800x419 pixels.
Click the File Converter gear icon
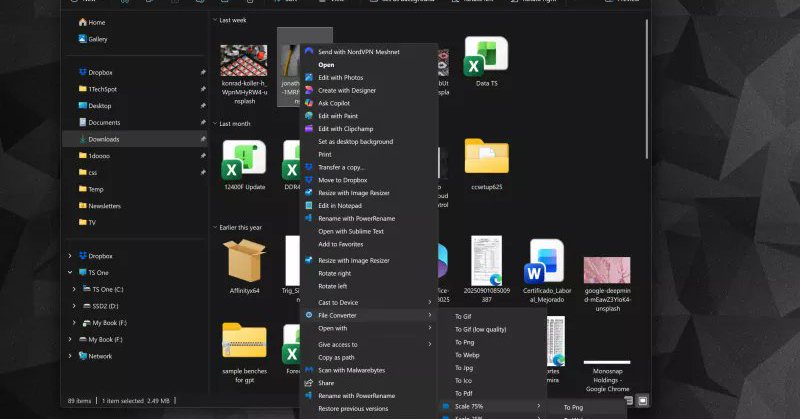pos(309,315)
